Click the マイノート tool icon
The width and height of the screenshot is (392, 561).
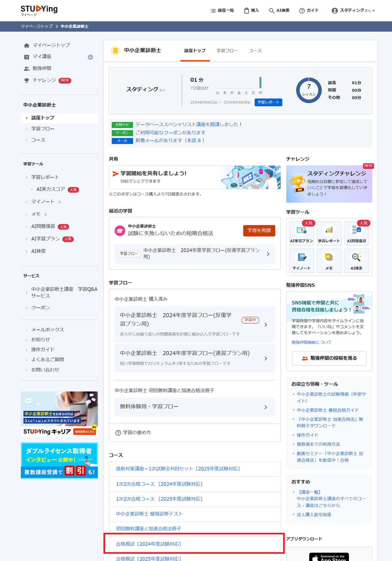[x=301, y=261]
